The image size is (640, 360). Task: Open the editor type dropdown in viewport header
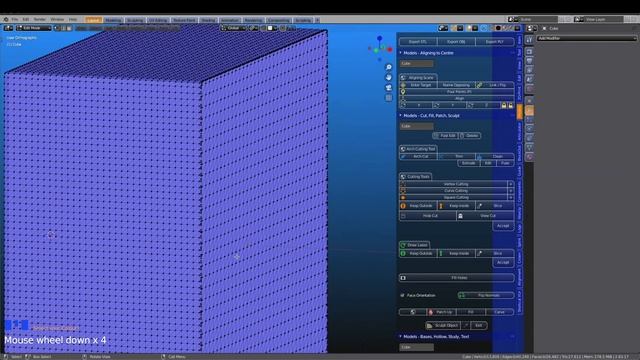(x=8, y=28)
